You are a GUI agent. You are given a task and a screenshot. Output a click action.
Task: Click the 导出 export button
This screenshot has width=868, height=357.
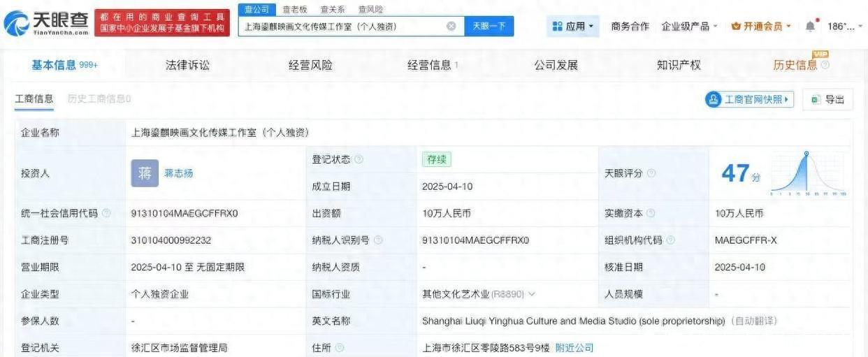(827, 99)
